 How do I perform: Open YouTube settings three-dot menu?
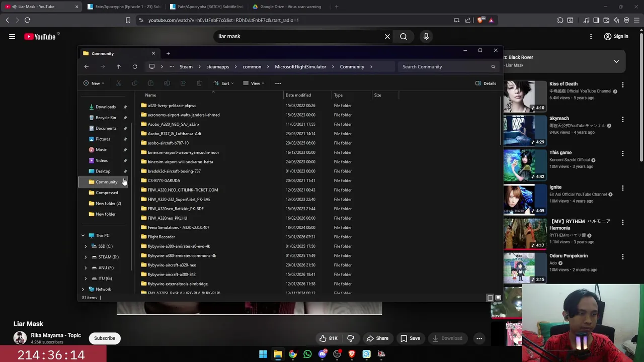(591, 36)
